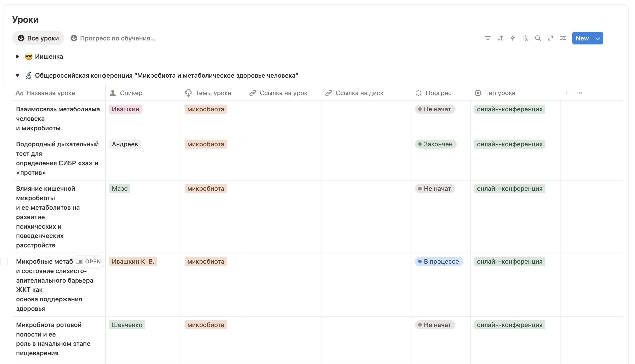Select the В процессе status tag
The height and width of the screenshot is (364, 635).
(439, 261)
